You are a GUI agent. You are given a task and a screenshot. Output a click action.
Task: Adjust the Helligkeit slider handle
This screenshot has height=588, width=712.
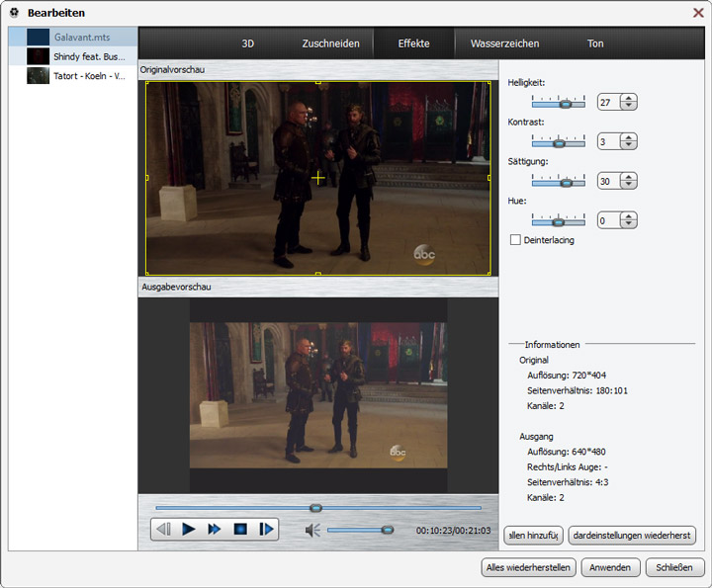[x=565, y=104]
